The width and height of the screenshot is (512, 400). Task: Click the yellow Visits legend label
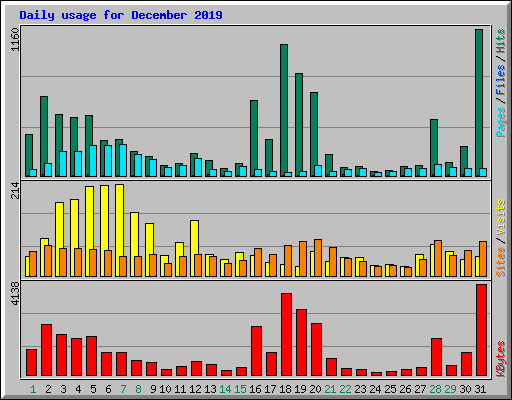(x=501, y=217)
